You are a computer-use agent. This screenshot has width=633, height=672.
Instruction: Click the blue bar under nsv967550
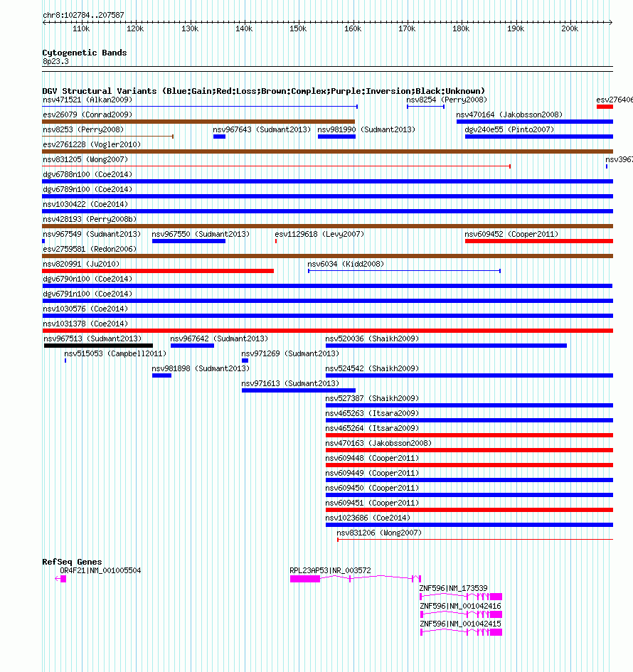tap(188, 241)
